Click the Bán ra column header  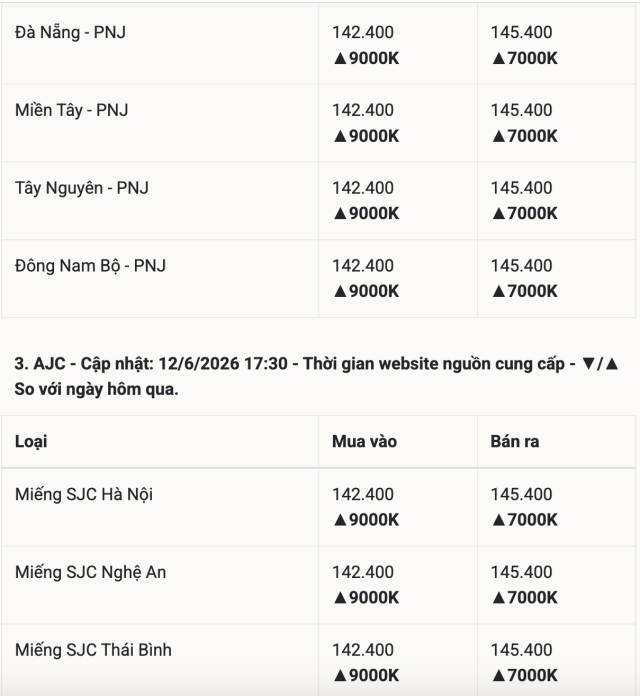[515, 441]
